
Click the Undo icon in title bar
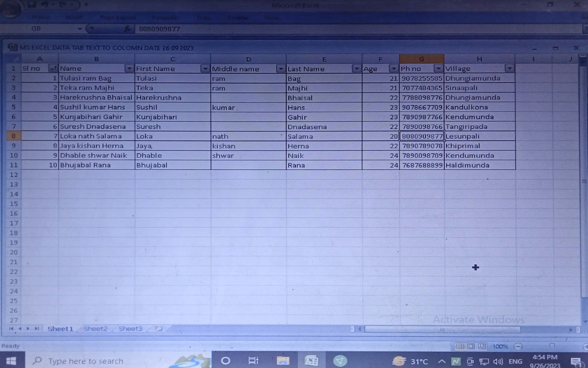[x=44, y=5]
